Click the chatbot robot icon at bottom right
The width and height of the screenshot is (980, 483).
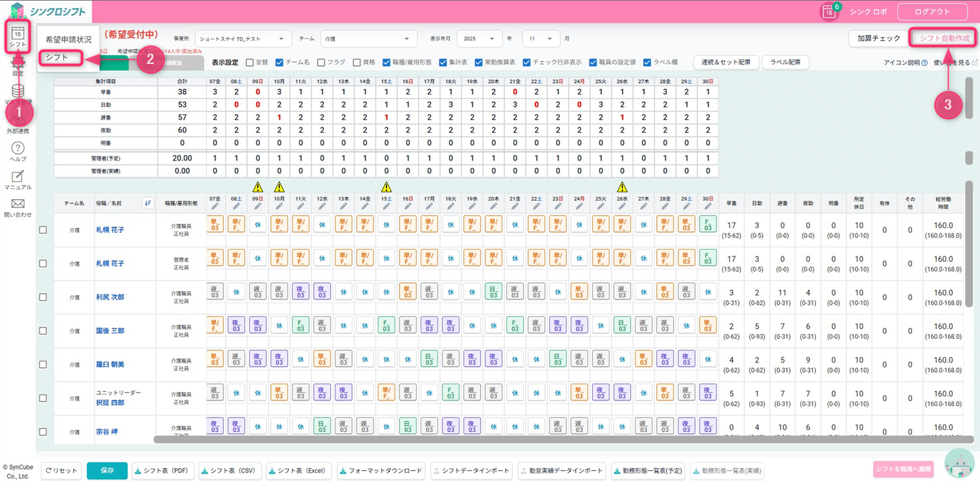(x=959, y=464)
